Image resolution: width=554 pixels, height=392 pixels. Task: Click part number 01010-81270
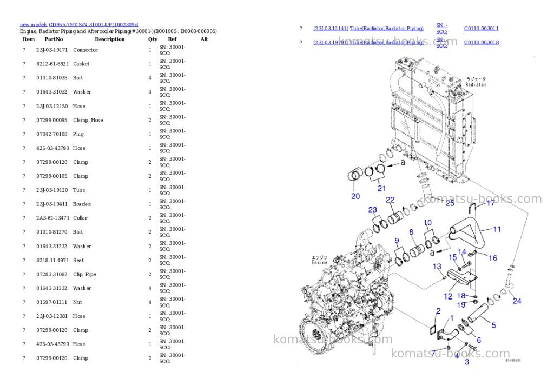pyautogui.click(x=51, y=232)
